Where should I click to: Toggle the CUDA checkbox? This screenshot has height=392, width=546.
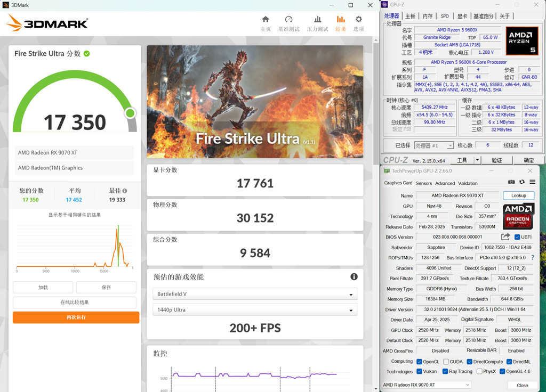(x=446, y=362)
